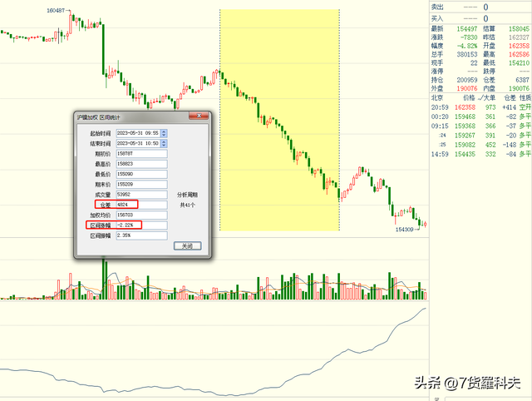Click the 160487 high price label

(56, 11)
